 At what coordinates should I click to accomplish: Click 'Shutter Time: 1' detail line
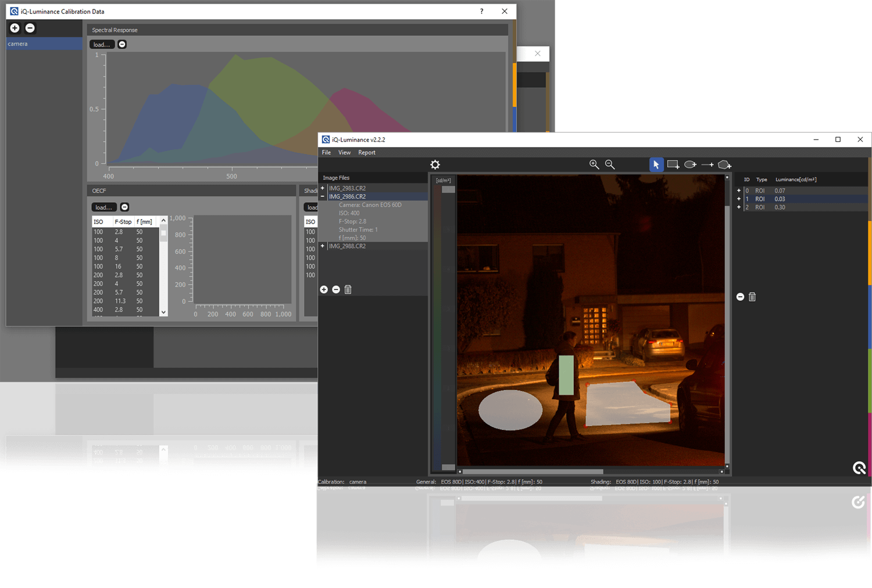[x=358, y=230]
